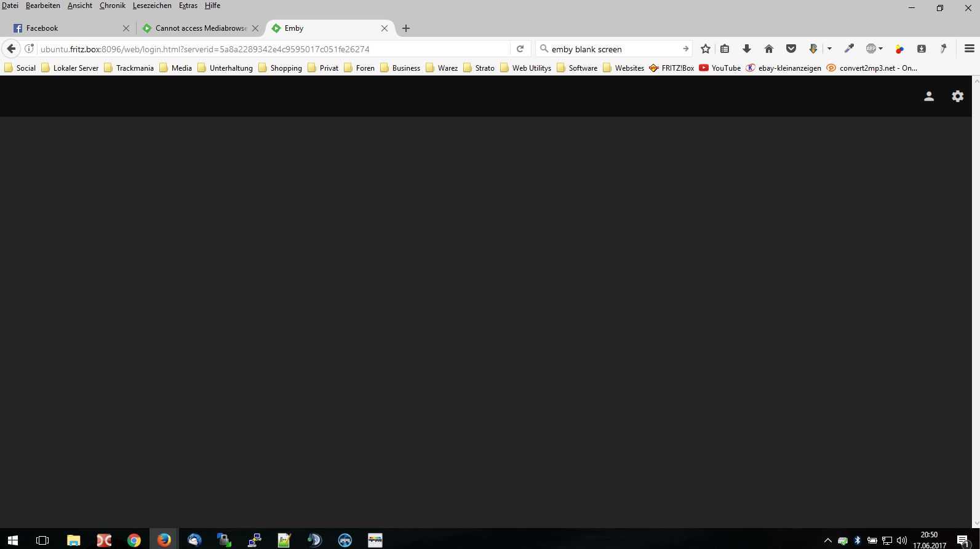Go to home page icon
This screenshot has width=980, height=549.
click(x=769, y=49)
